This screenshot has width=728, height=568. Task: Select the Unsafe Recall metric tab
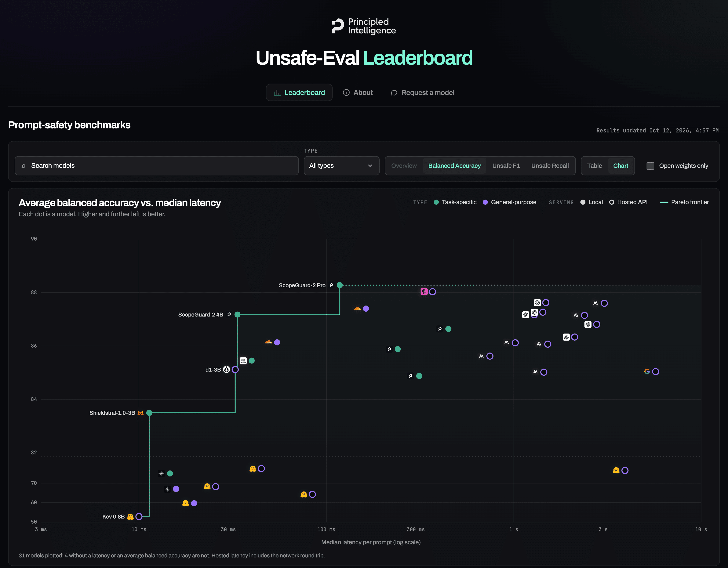[550, 166]
